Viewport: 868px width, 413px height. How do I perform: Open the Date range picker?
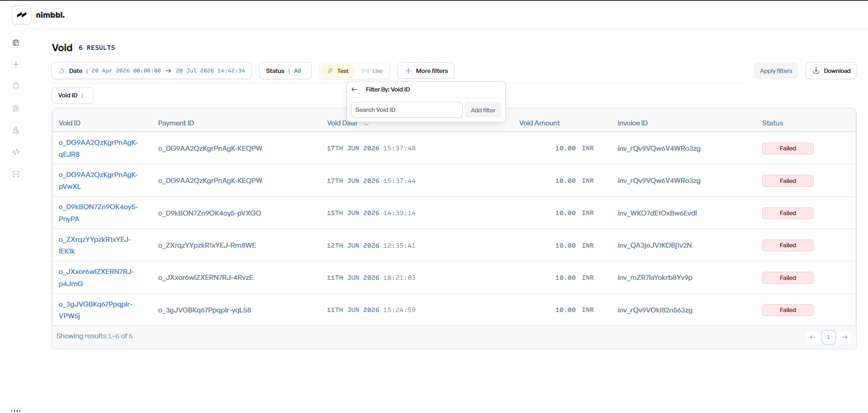(x=152, y=71)
